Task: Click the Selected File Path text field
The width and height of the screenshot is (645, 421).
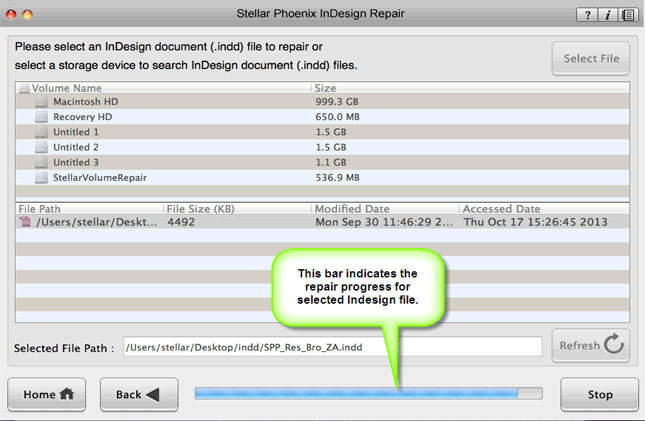Action: click(331, 347)
